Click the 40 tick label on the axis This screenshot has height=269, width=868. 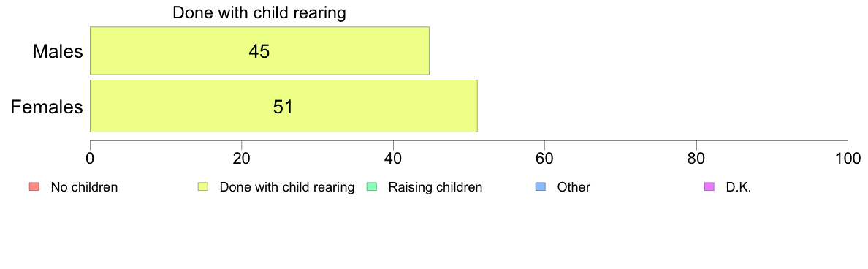point(393,158)
